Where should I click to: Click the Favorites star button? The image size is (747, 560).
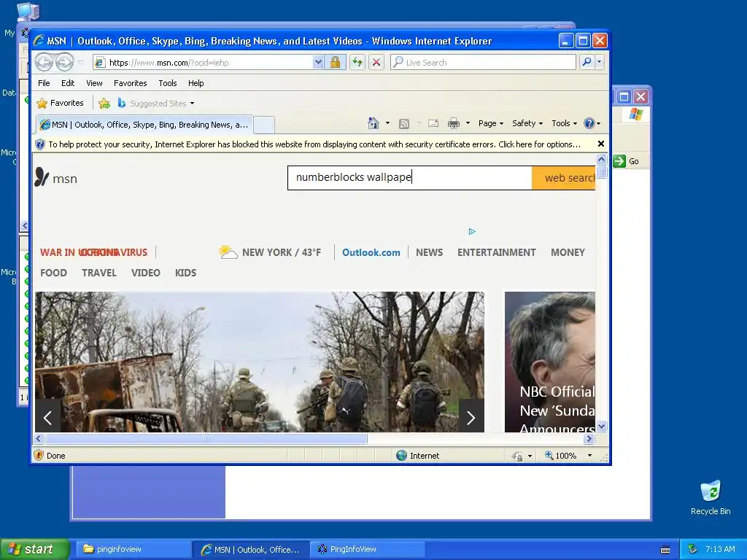[x=60, y=103]
